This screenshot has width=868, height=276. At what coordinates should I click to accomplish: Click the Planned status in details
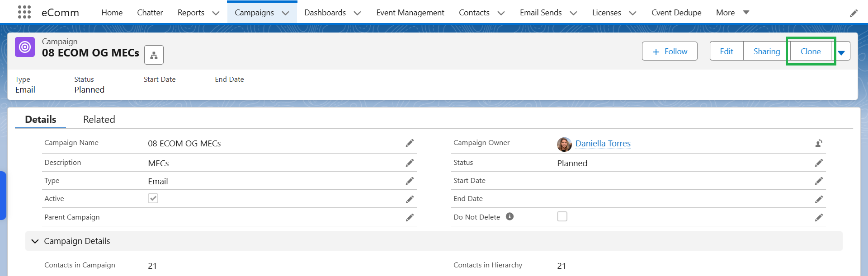[x=572, y=163]
